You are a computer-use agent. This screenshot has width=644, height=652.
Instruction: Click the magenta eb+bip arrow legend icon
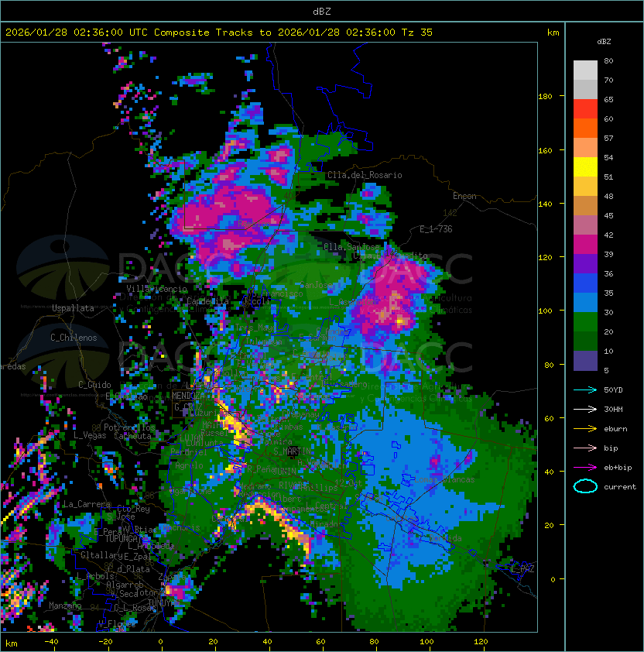tap(585, 468)
